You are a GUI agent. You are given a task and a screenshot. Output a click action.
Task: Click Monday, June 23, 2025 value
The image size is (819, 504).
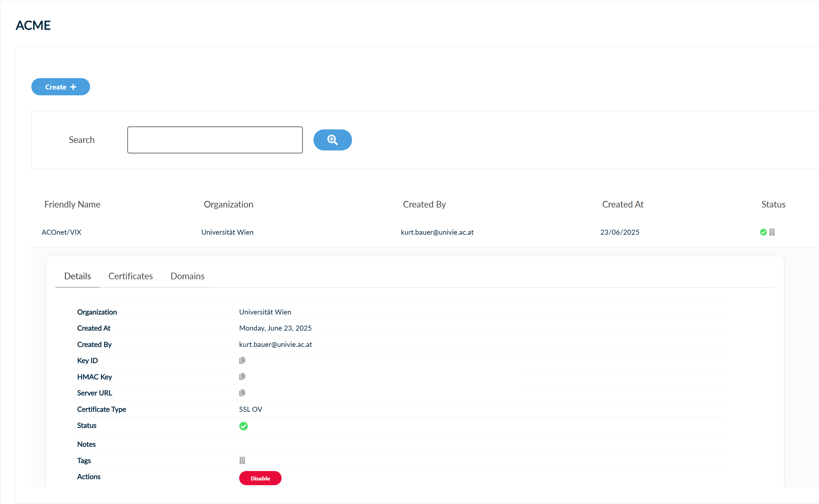tap(275, 328)
